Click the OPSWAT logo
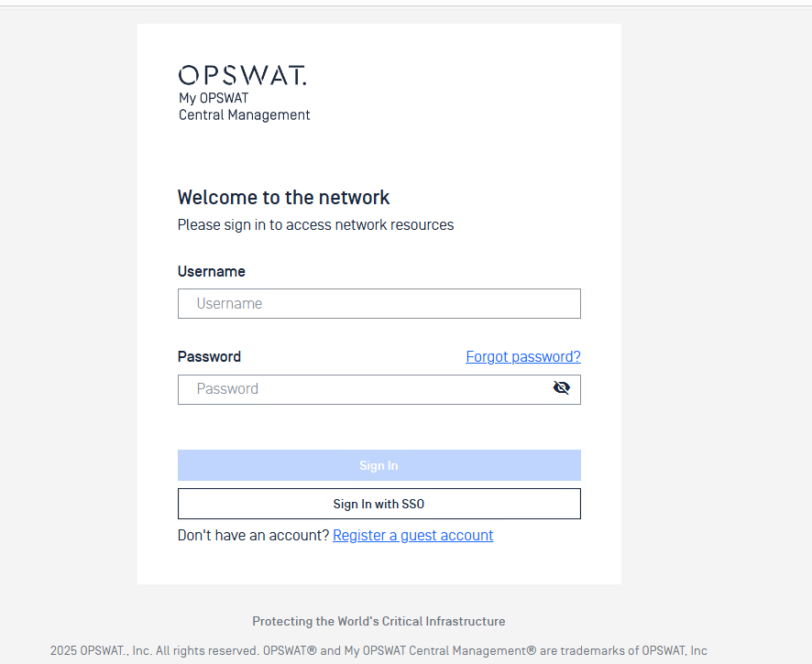 coord(243,75)
